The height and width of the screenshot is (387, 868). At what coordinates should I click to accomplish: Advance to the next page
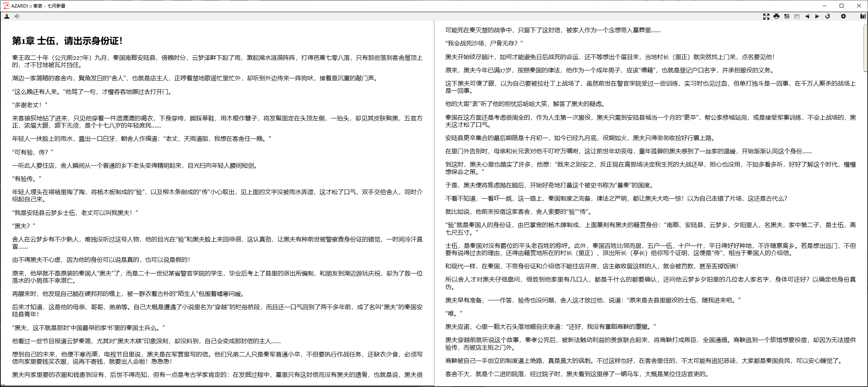[817, 16]
